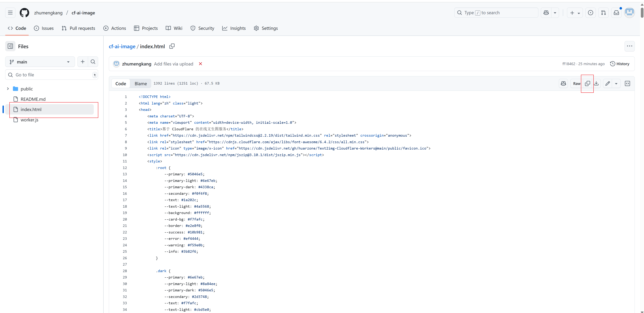Open the main branch selector dropdown
The width and height of the screenshot is (644, 313).
pyautogui.click(x=40, y=62)
